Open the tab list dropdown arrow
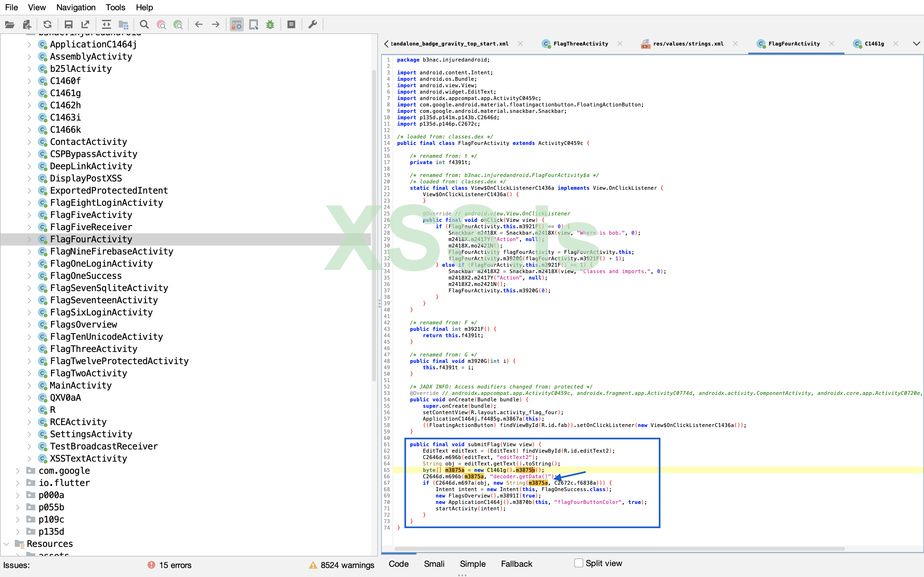 916,44
